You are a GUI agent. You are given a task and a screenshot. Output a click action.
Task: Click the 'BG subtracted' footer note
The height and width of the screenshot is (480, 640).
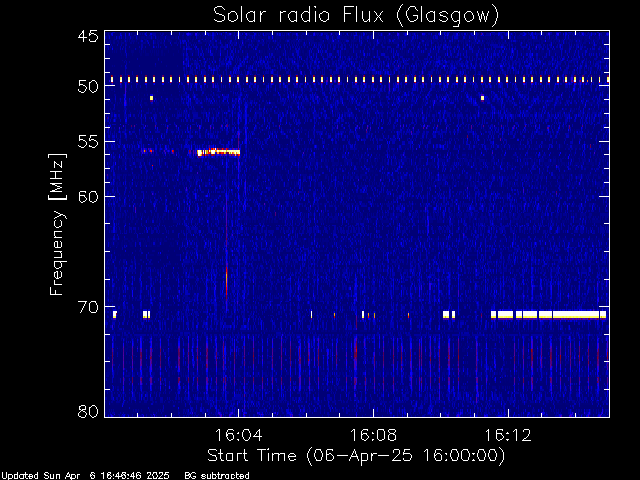click(x=217, y=476)
